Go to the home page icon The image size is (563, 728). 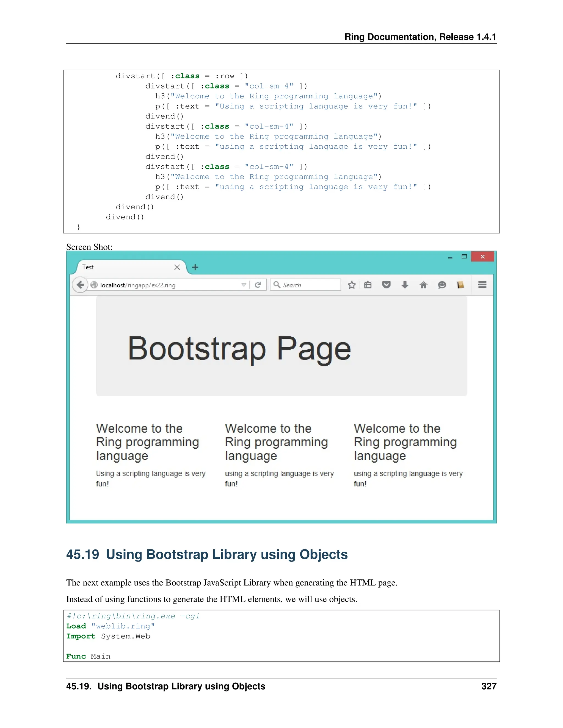point(423,285)
